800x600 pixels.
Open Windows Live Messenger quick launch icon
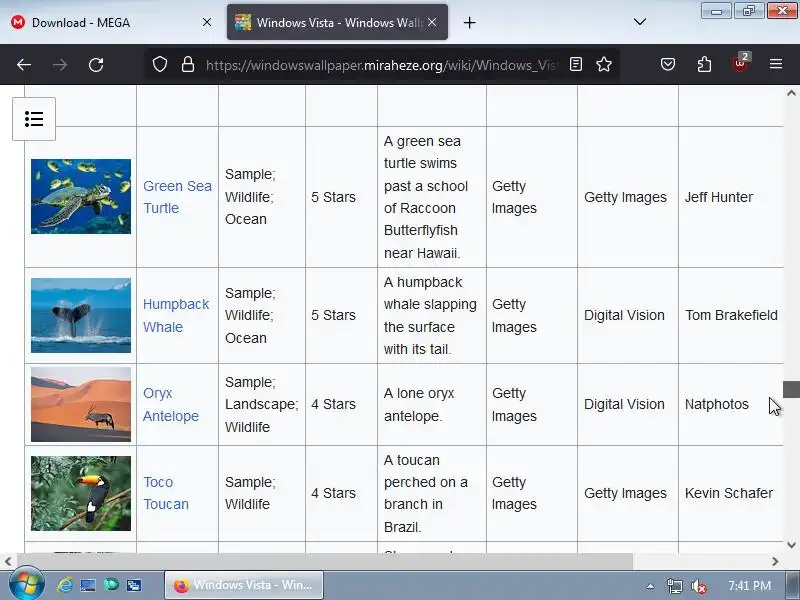click(111, 585)
